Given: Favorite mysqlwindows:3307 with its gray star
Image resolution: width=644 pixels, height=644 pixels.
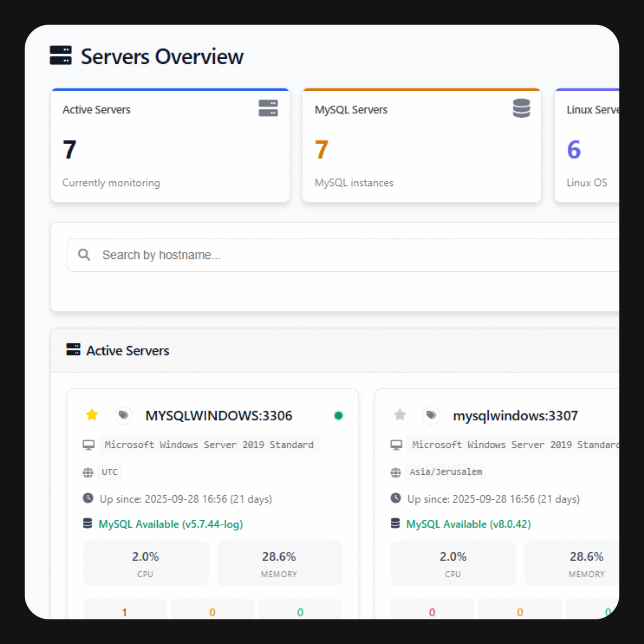Looking at the screenshot, I should (x=400, y=415).
